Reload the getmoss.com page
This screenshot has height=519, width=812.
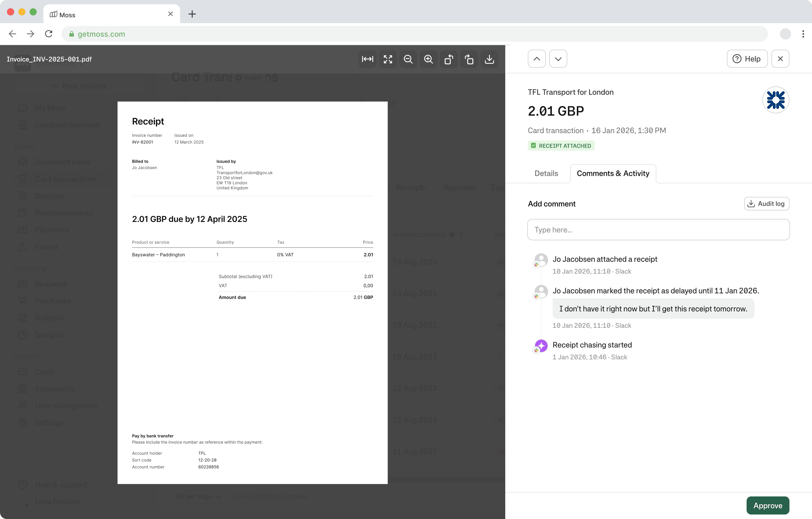tap(49, 34)
